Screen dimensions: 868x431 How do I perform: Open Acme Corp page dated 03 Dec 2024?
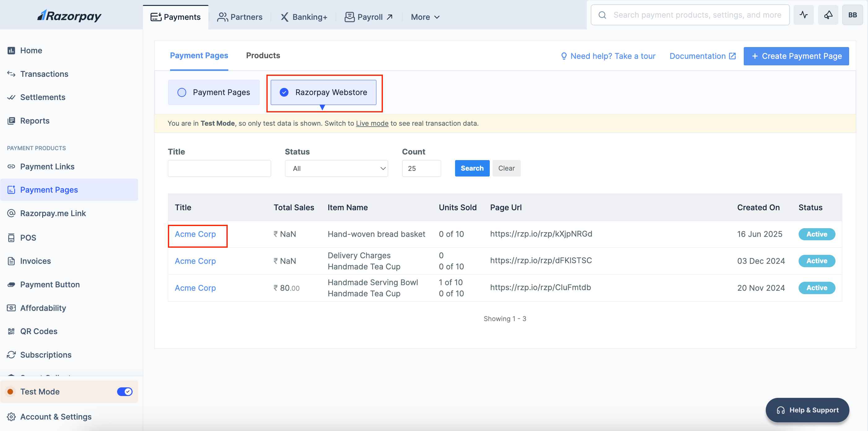click(195, 261)
